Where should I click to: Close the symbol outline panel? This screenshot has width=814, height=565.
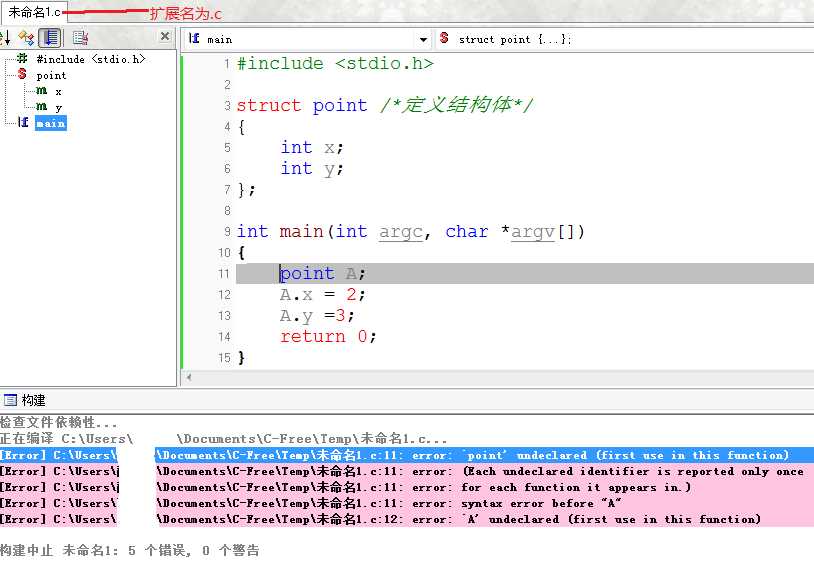[x=165, y=36]
